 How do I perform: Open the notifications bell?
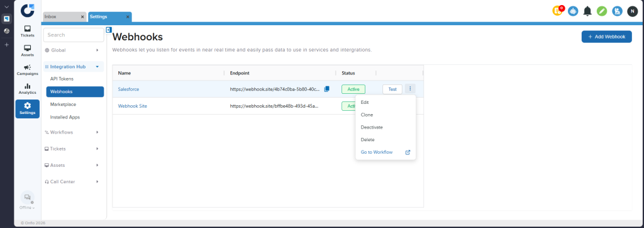[x=588, y=11]
